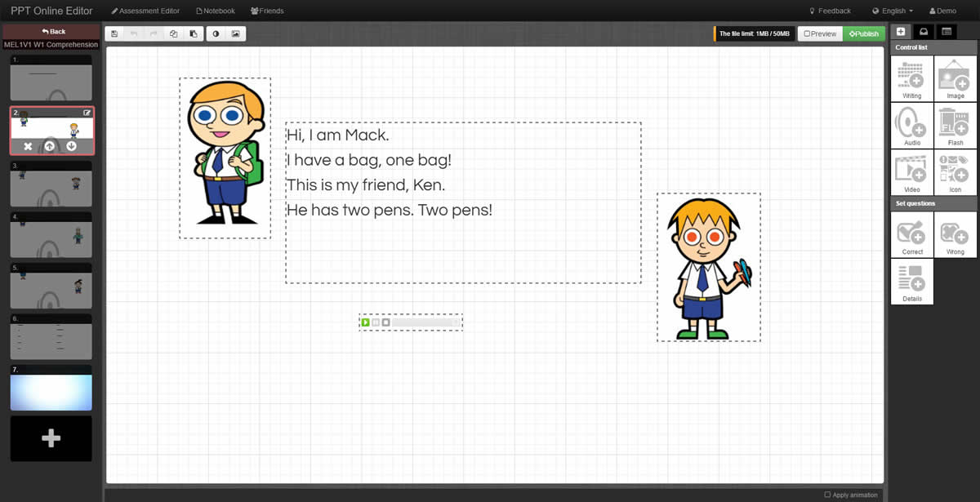Click the Copy icon in the toolbar

(x=174, y=33)
